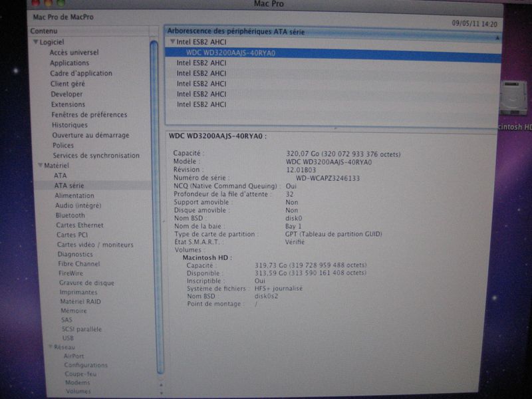Select FireWire in the sidebar

coord(70,273)
